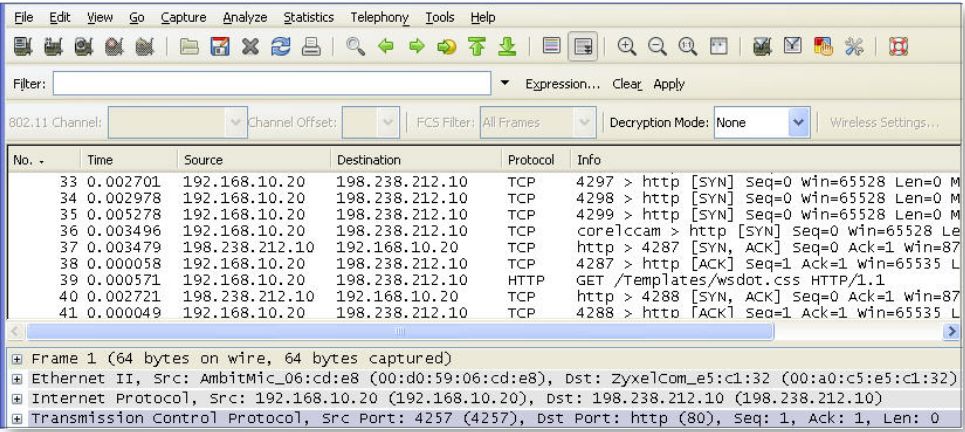Open the Go menu

click(137, 17)
